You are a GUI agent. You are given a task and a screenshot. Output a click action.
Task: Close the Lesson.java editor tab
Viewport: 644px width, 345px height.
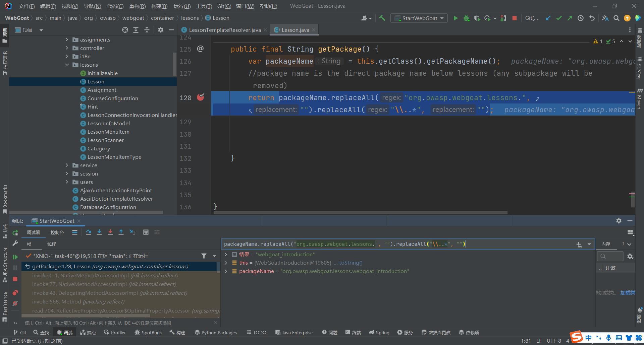pos(314,30)
